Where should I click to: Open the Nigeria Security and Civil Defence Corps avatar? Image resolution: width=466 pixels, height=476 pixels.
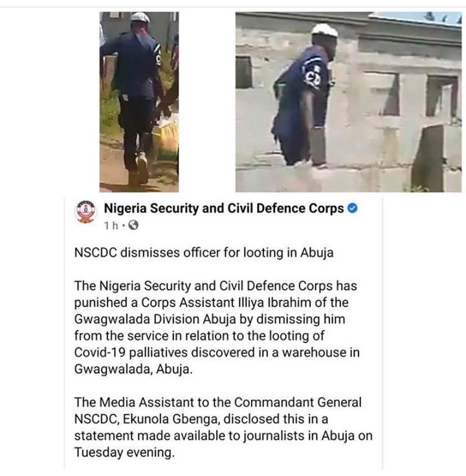pos(85,212)
